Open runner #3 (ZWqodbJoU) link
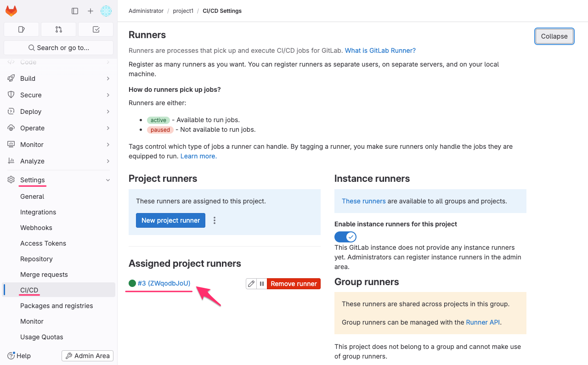The height and width of the screenshot is (365, 588). click(164, 283)
